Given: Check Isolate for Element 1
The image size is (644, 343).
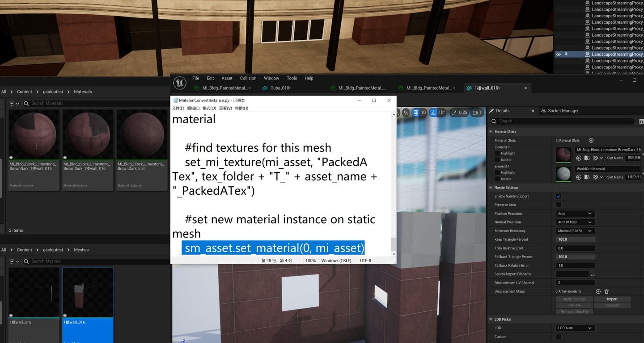Looking at the screenshot, I should coord(497,179).
